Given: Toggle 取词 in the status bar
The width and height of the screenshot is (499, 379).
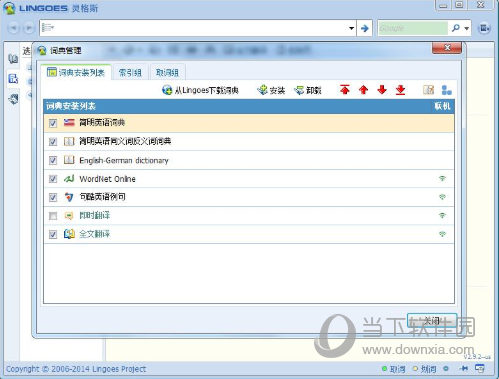Looking at the screenshot, I should [x=394, y=369].
